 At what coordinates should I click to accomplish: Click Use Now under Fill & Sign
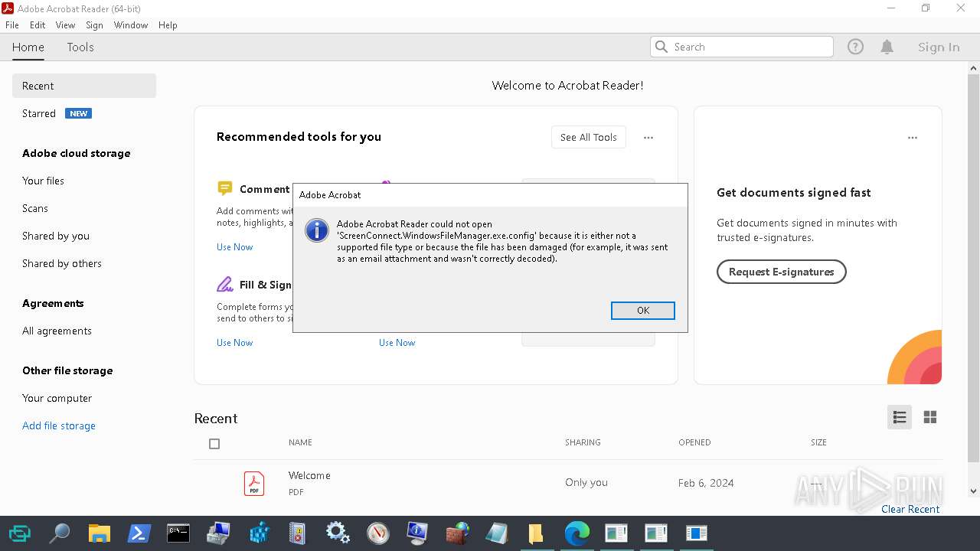tap(234, 342)
